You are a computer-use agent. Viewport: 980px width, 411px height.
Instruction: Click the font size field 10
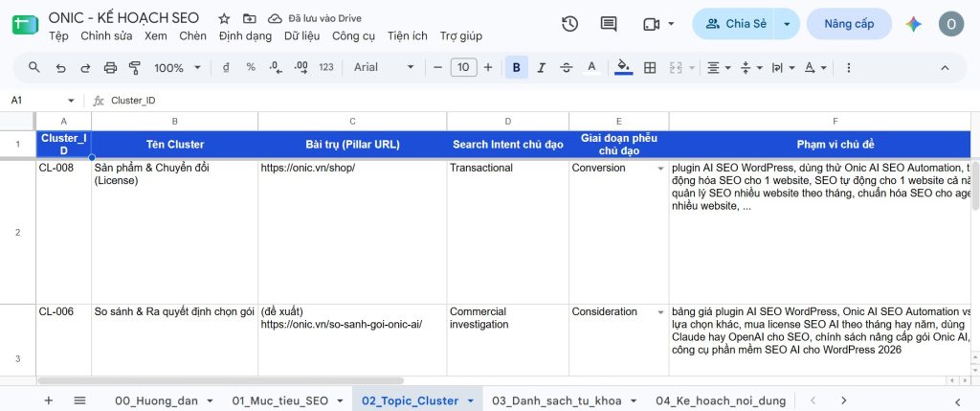pos(464,67)
